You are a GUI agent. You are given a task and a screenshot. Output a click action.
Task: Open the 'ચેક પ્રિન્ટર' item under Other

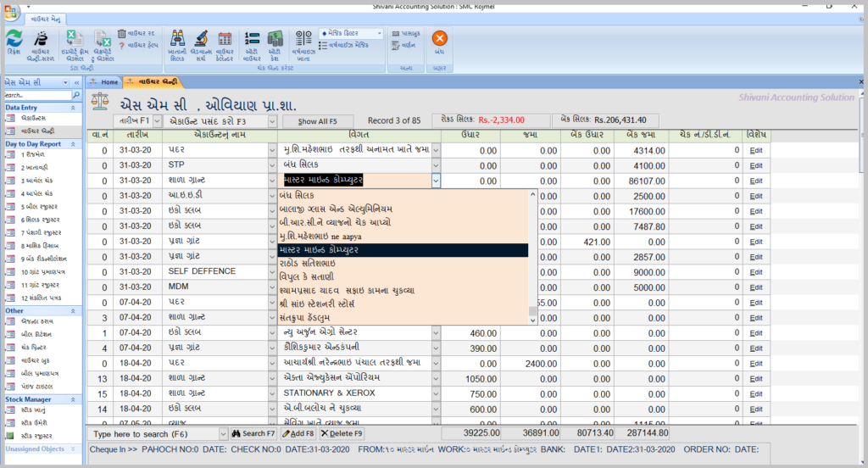34,348
